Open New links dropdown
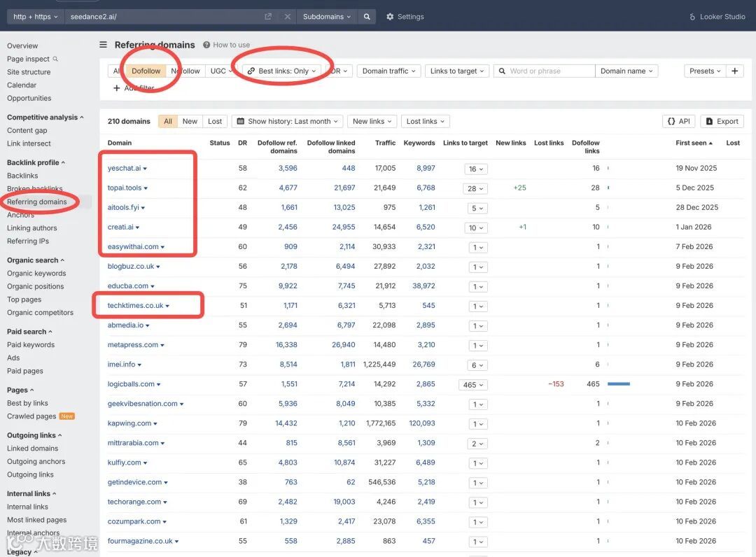 [372, 122]
